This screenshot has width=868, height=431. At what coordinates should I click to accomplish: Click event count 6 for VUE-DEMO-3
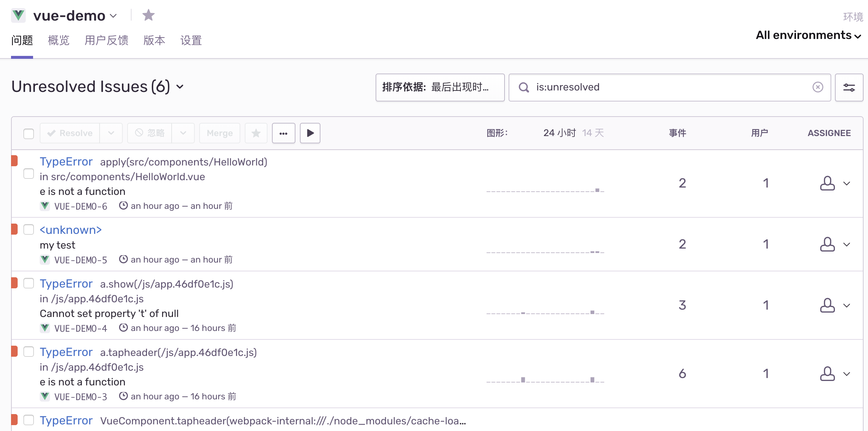(x=682, y=374)
